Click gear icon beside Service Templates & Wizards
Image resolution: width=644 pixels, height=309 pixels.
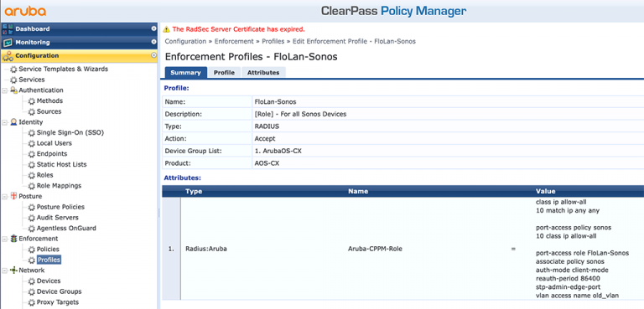pyautogui.click(x=14, y=70)
